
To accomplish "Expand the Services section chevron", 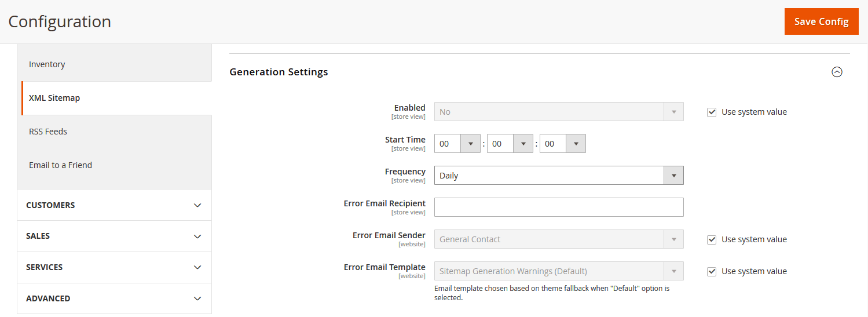I will pyautogui.click(x=197, y=268).
